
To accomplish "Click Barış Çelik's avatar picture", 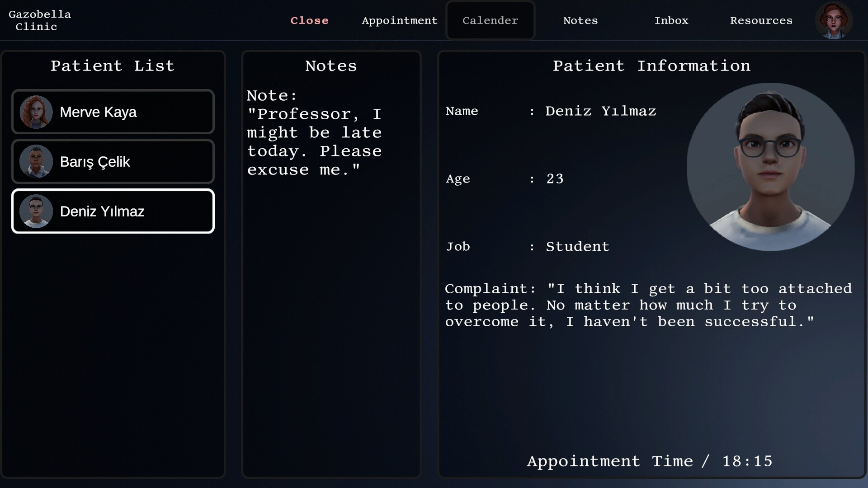I will [36, 161].
